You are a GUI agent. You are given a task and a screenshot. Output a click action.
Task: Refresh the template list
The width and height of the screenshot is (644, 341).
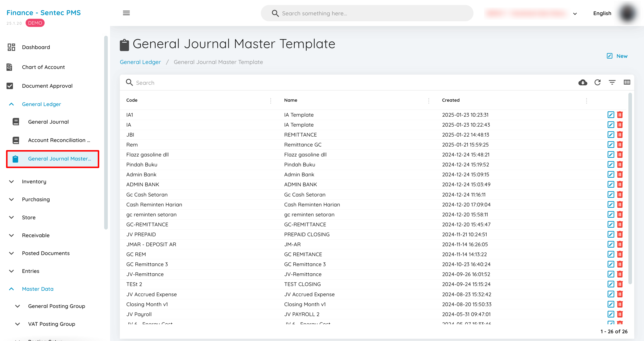click(598, 82)
